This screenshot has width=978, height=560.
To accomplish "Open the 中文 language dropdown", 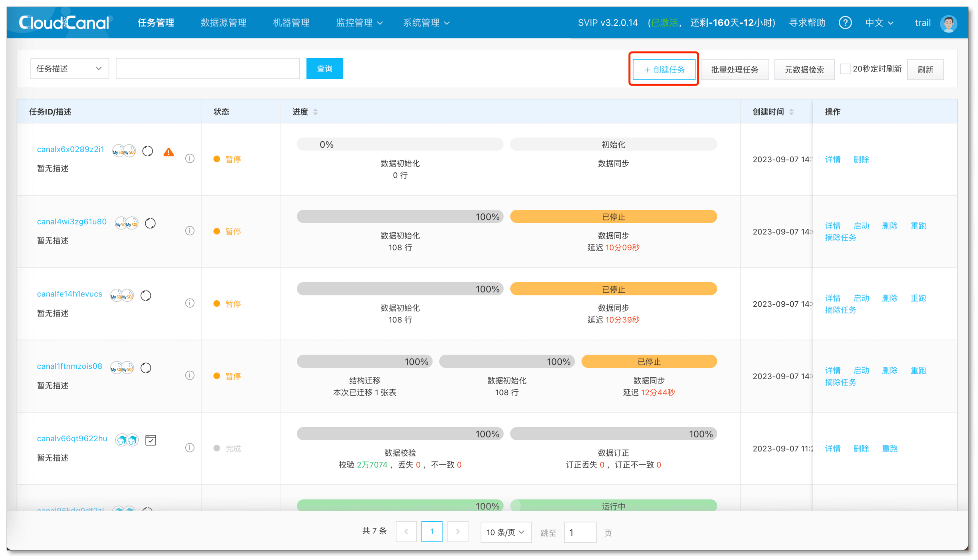I will pyautogui.click(x=879, y=23).
